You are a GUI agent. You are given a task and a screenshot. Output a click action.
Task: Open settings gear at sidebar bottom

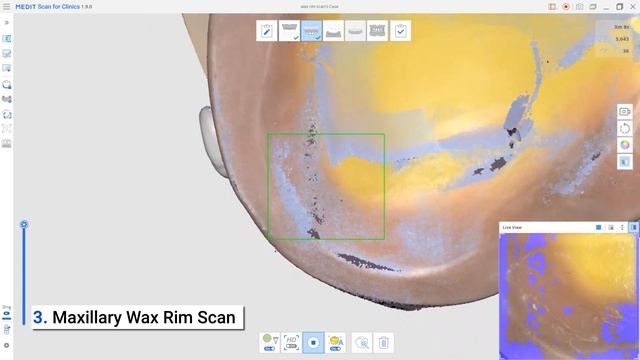pos(7,345)
